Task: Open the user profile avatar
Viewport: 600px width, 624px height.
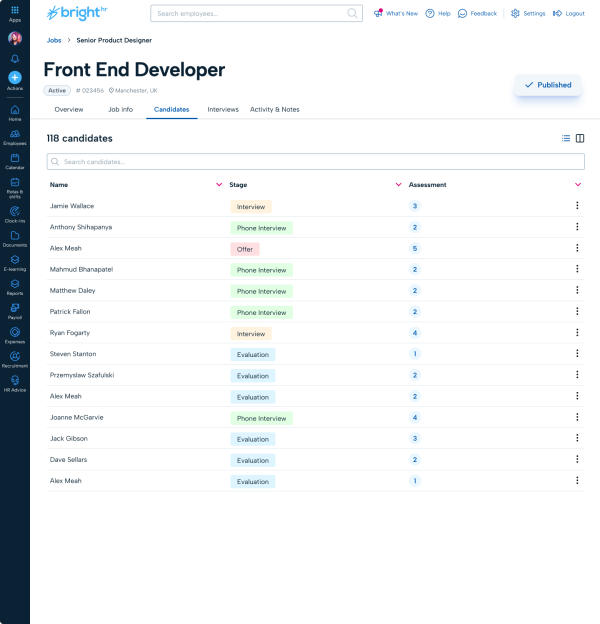Action: [15, 38]
